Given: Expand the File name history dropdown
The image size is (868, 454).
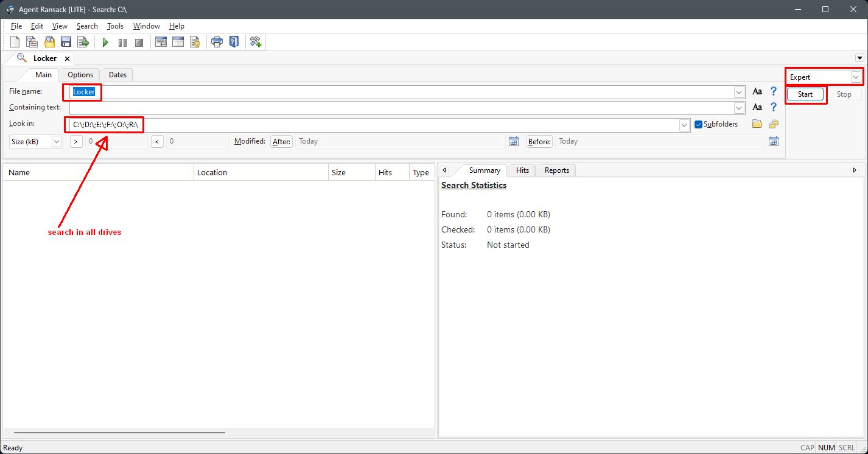Looking at the screenshot, I should [x=740, y=92].
